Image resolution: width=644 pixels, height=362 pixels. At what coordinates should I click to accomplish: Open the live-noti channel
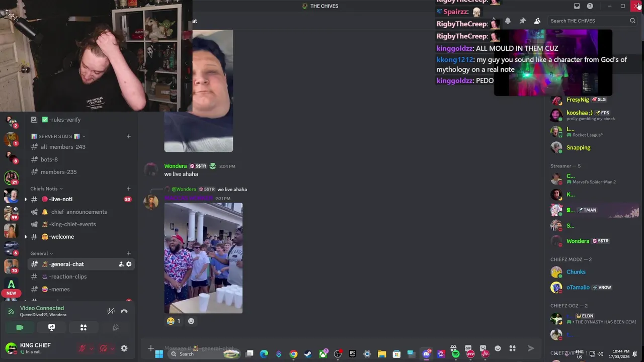[x=81, y=199]
